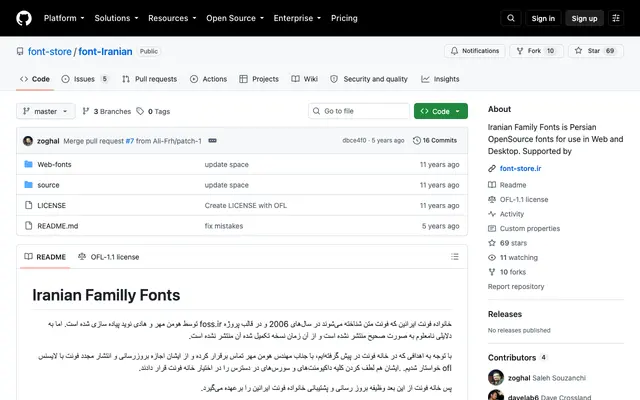640x400 pixels.
Task: Open the master branch dropdown
Action: (x=46, y=111)
